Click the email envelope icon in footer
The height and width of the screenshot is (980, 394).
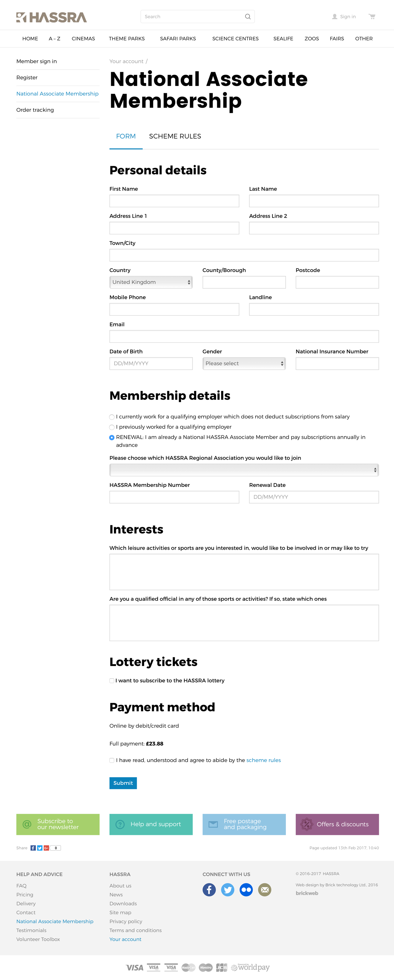(265, 889)
